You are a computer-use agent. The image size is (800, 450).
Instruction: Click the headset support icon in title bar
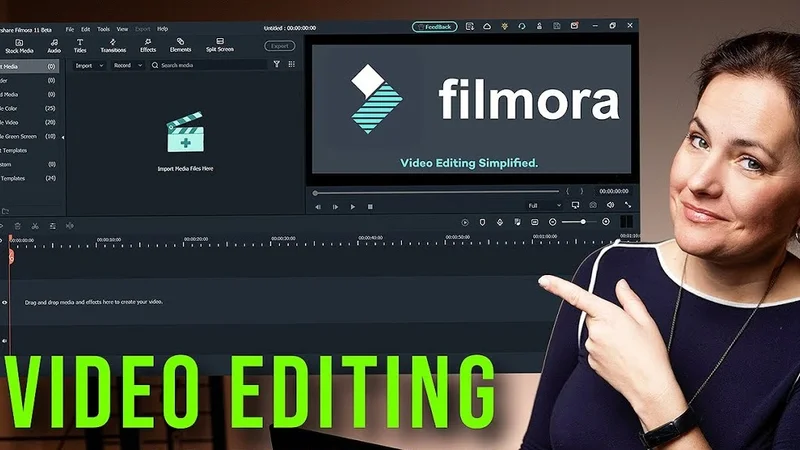pos(521,26)
